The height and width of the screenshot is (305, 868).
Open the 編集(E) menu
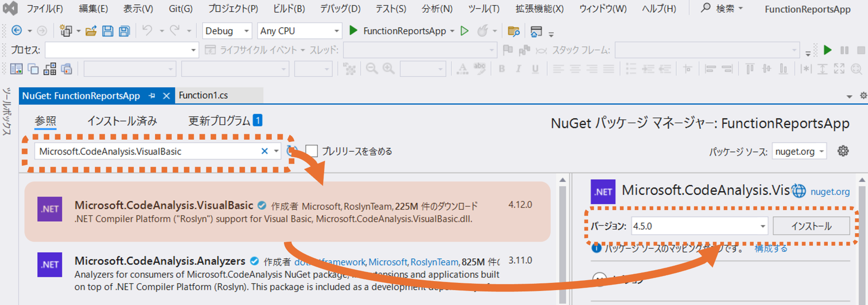93,9
